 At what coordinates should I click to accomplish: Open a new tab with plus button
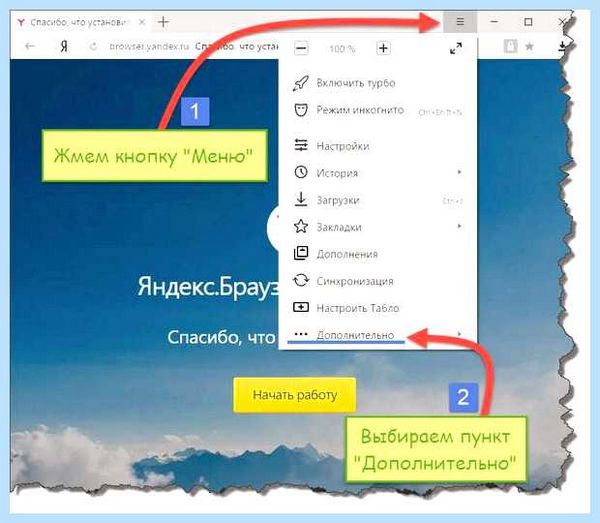pos(163,22)
